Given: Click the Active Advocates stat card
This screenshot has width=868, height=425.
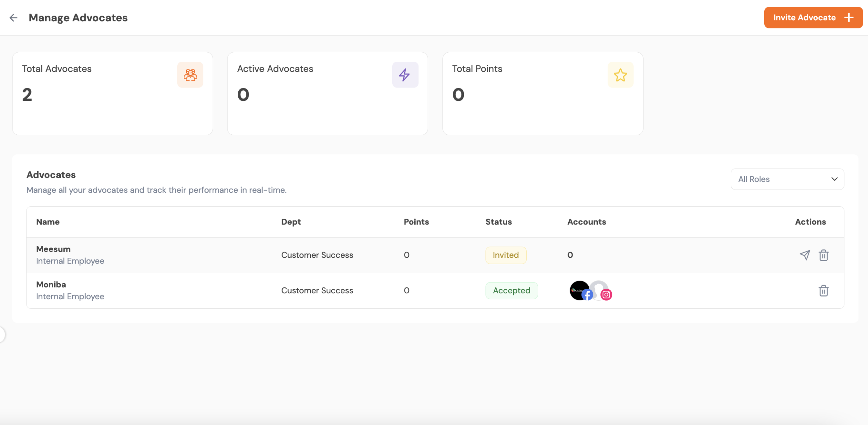Looking at the screenshot, I should pos(327,94).
